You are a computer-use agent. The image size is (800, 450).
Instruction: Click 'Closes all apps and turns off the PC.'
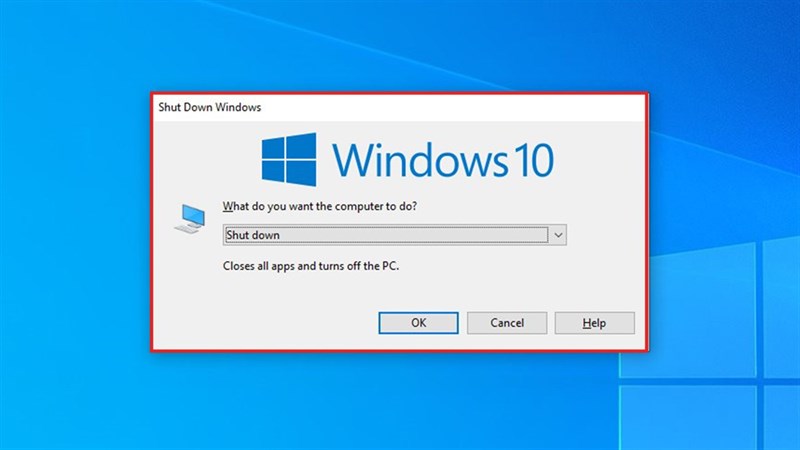point(311,266)
